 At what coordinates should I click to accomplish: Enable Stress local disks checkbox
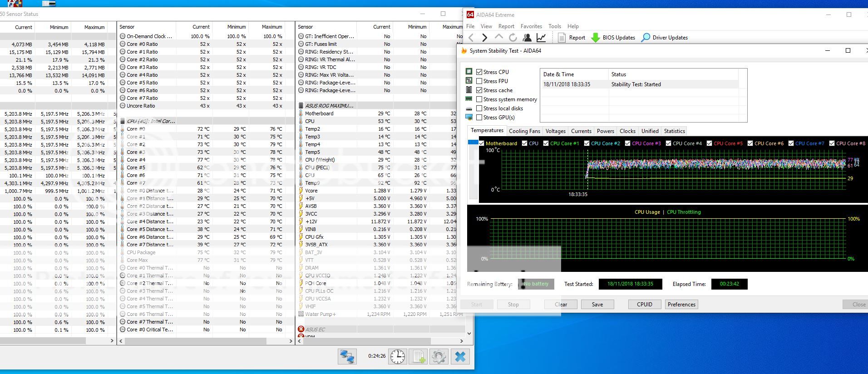click(x=479, y=108)
